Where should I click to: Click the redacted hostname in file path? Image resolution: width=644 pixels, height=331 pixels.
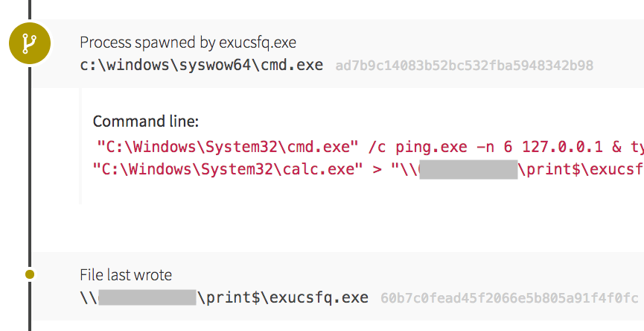click(x=147, y=297)
